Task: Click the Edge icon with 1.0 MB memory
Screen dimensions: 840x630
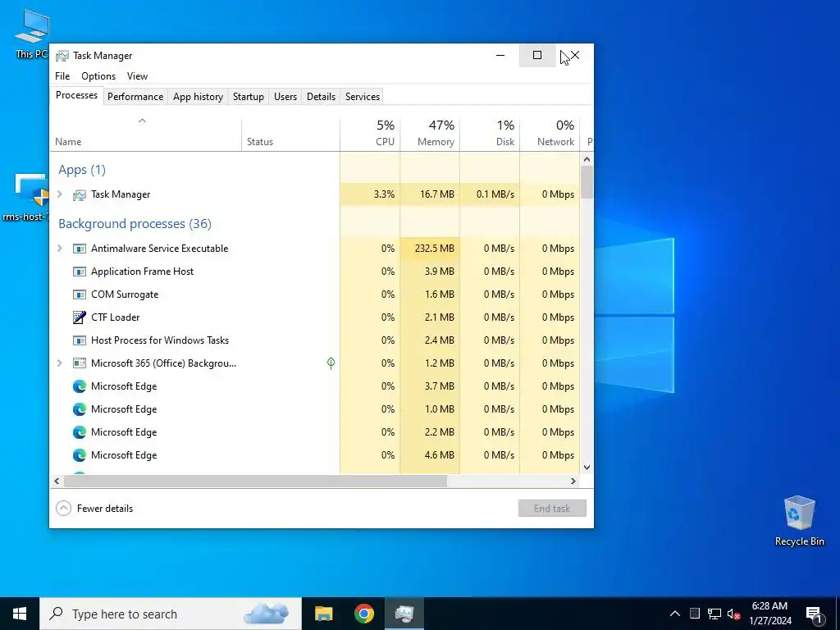Action: click(x=80, y=409)
